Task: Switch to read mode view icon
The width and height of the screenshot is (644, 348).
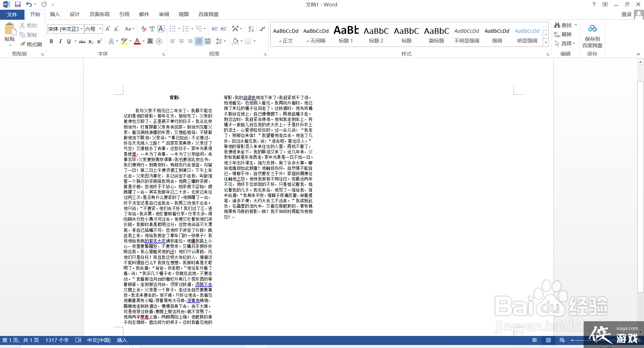Action: click(534, 340)
